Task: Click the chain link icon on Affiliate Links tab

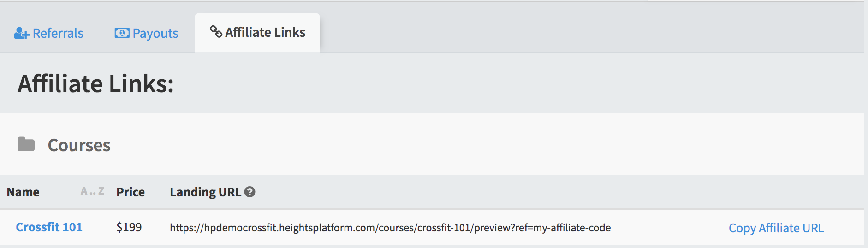Action: click(x=216, y=31)
